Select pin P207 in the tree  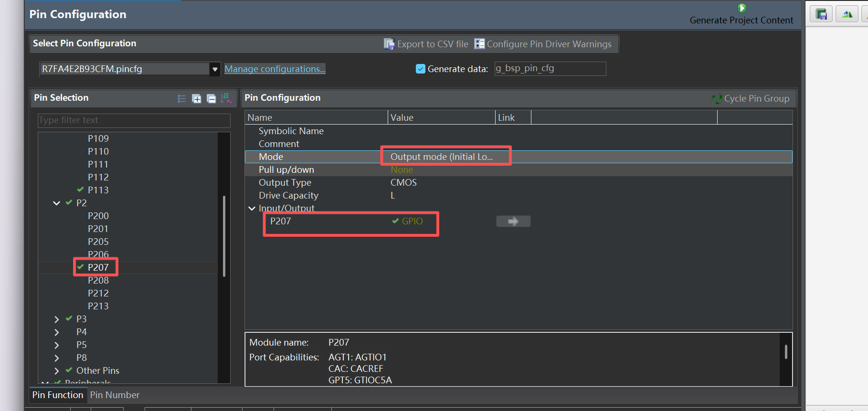click(x=98, y=267)
